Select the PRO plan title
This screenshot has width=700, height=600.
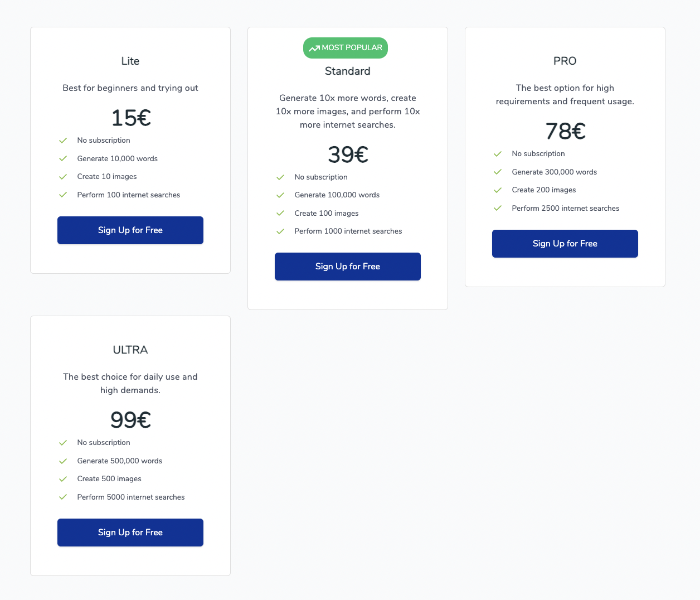[x=565, y=61]
